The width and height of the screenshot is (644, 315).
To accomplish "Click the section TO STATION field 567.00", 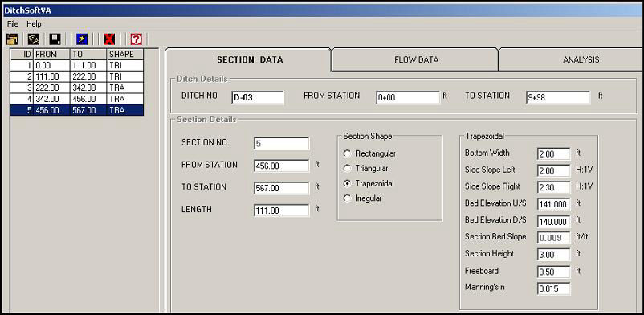I will coord(281,188).
